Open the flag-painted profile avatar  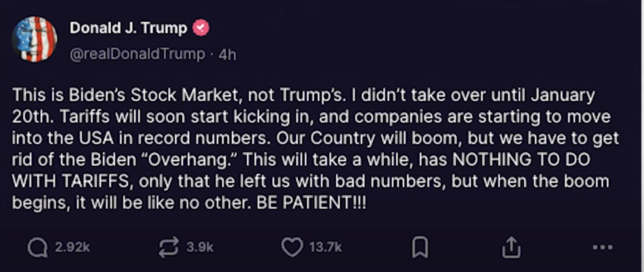pyautogui.click(x=34, y=39)
